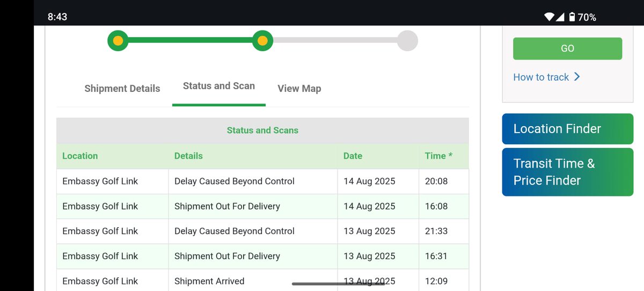Tap the 8:43 clock in status bar

(x=57, y=17)
